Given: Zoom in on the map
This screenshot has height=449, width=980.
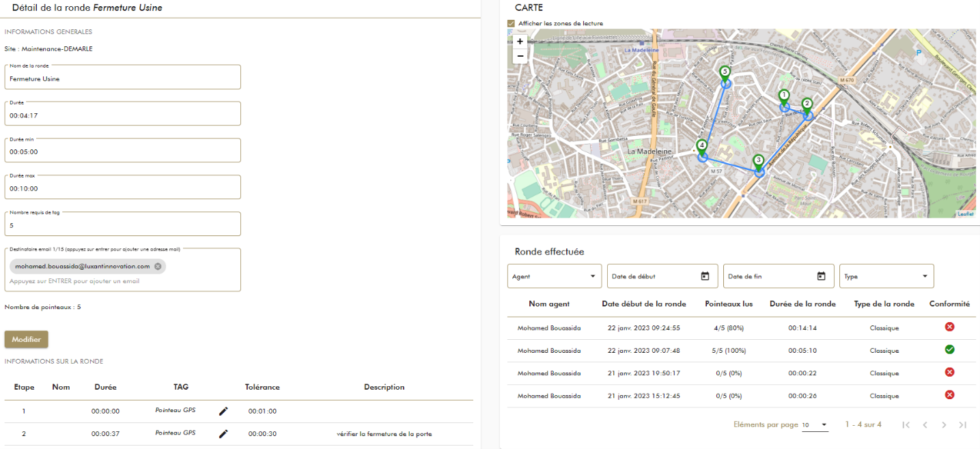Looking at the screenshot, I should 520,41.
